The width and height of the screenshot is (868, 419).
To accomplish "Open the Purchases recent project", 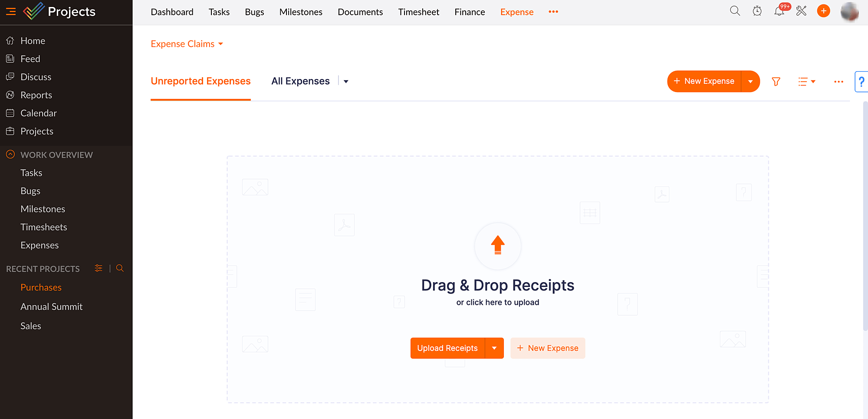I will (x=41, y=287).
